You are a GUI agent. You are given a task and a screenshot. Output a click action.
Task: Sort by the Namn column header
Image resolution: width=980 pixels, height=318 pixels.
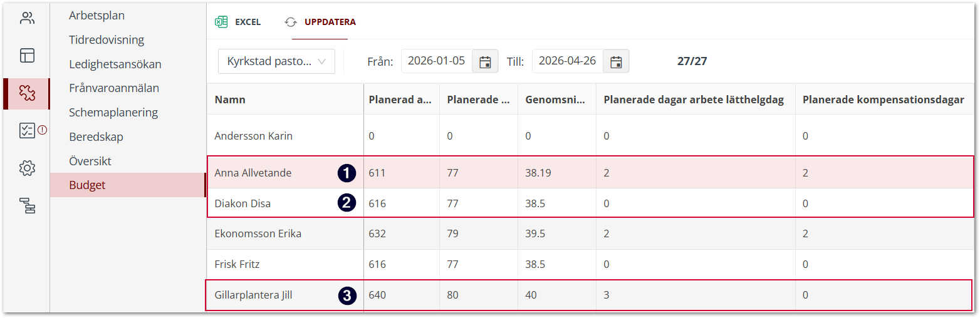(230, 100)
